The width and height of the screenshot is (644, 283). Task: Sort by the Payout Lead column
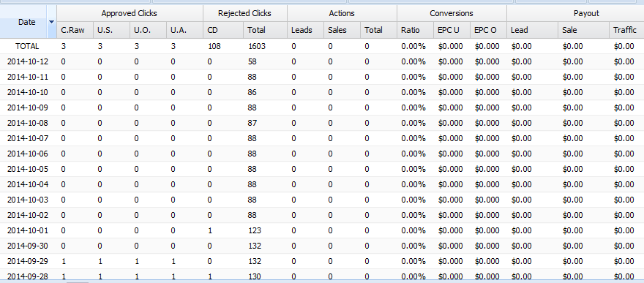(532, 30)
